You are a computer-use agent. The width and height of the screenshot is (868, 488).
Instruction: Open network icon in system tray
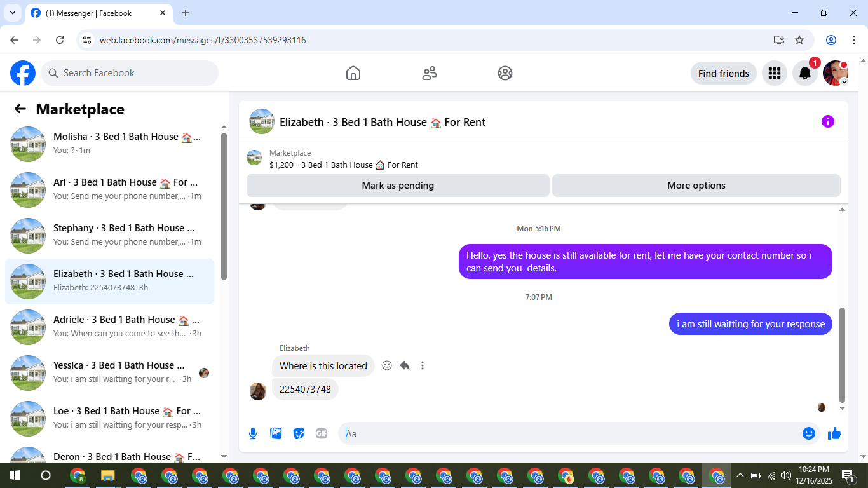[771, 475]
